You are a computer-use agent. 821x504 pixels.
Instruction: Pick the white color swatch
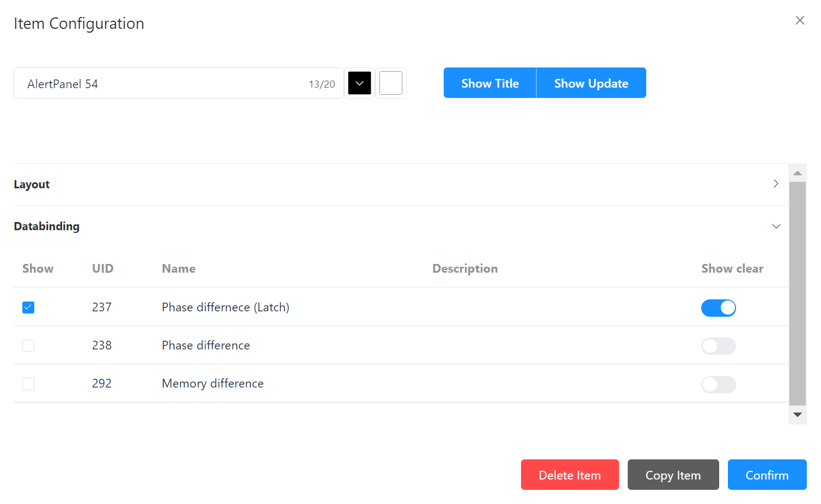coord(390,83)
